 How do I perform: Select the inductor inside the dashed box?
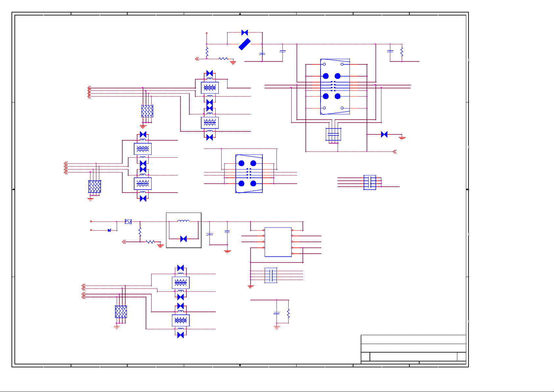coord(183,221)
